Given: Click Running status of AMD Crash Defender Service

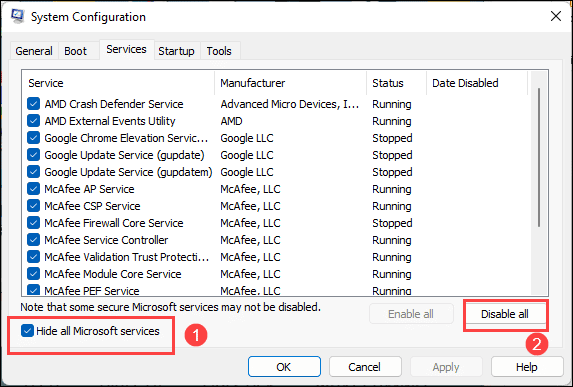Looking at the screenshot, I should pyautogui.click(x=392, y=104).
